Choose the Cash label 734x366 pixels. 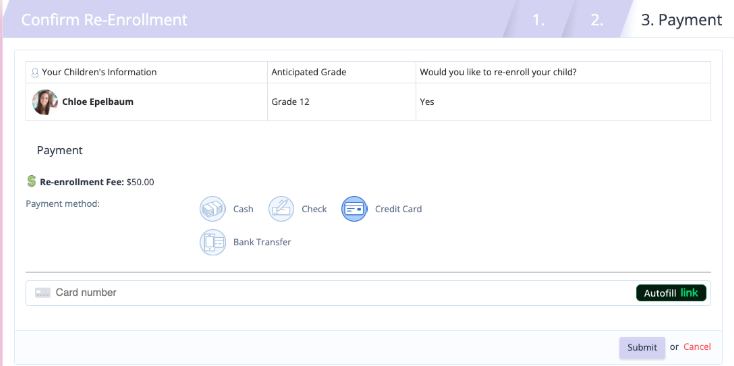coord(243,209)
